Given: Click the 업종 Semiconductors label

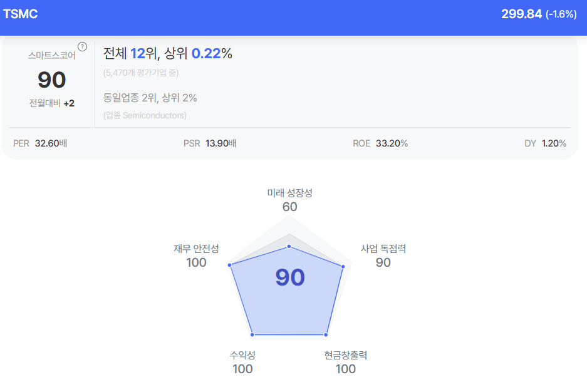Looking at the screenshot, I should coord(145,115).
